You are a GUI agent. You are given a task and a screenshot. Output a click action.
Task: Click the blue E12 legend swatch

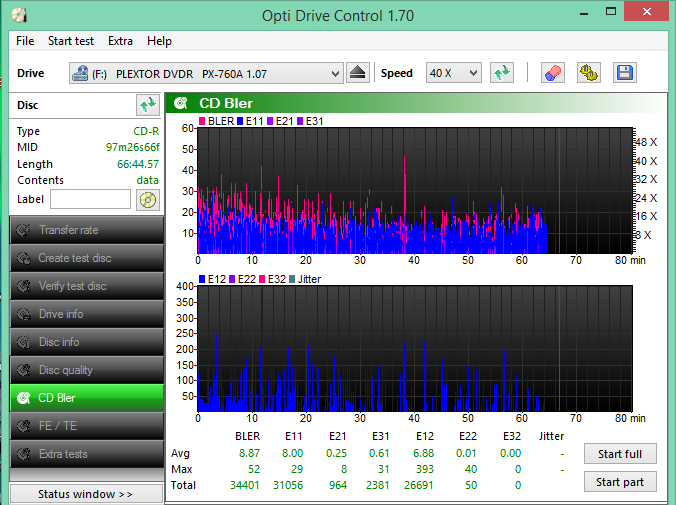(202, 279)
